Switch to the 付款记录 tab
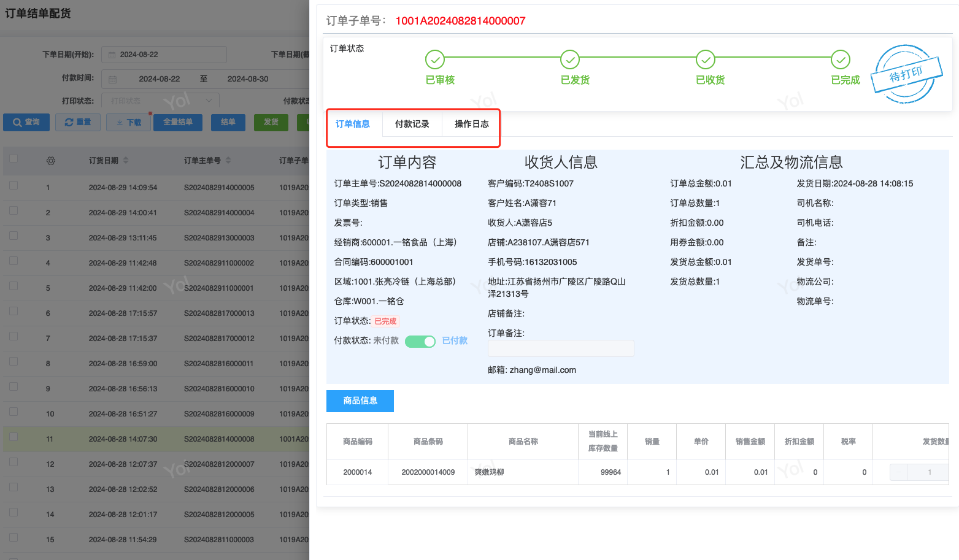959x560 pixels. (x=412, y=125)
